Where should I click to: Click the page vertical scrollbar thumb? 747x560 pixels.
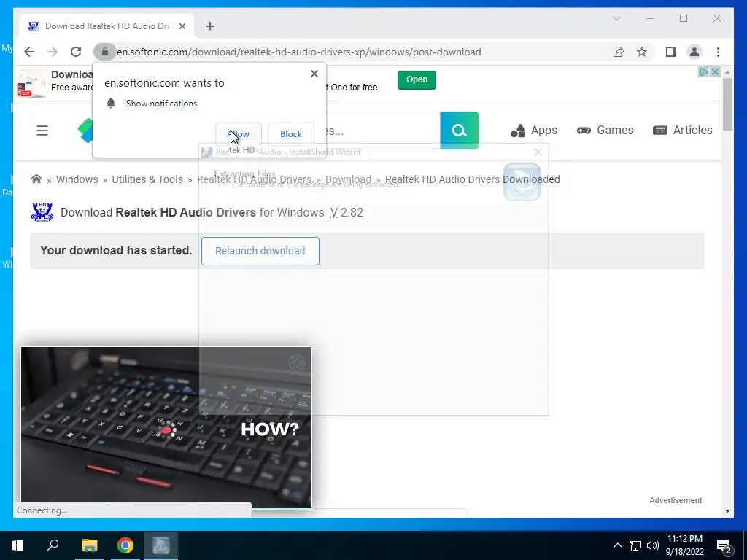pos(727,104)
